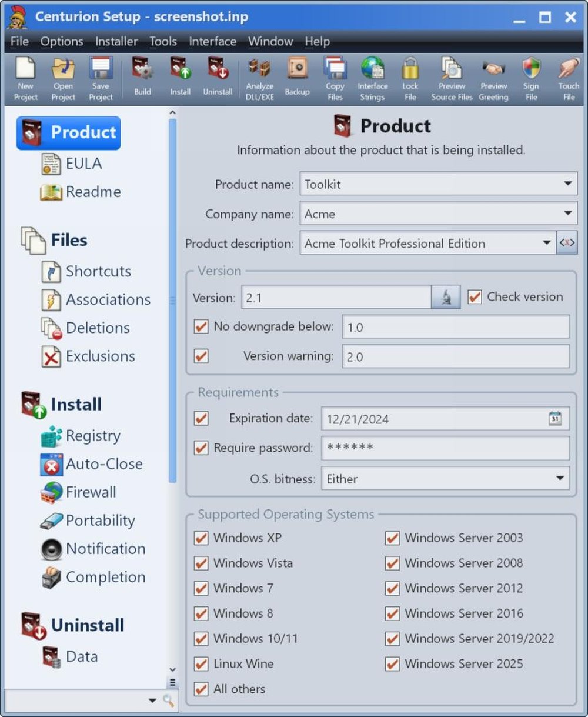
Task: Open the EULA page in sidebar
Action: (72, 164)
